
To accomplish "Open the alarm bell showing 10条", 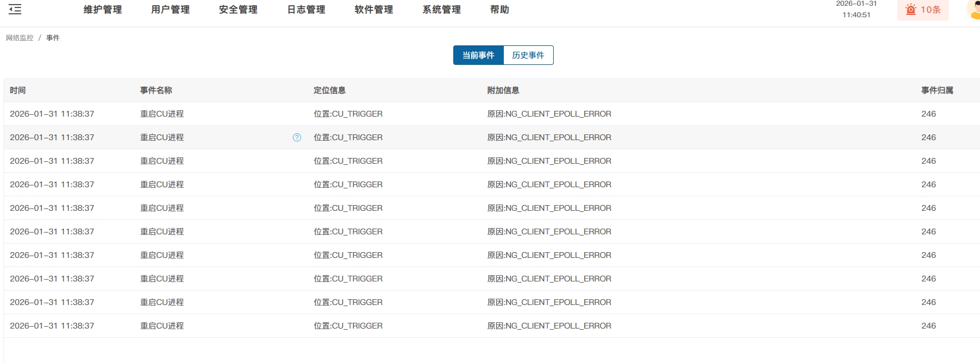I will coord(923,10).
